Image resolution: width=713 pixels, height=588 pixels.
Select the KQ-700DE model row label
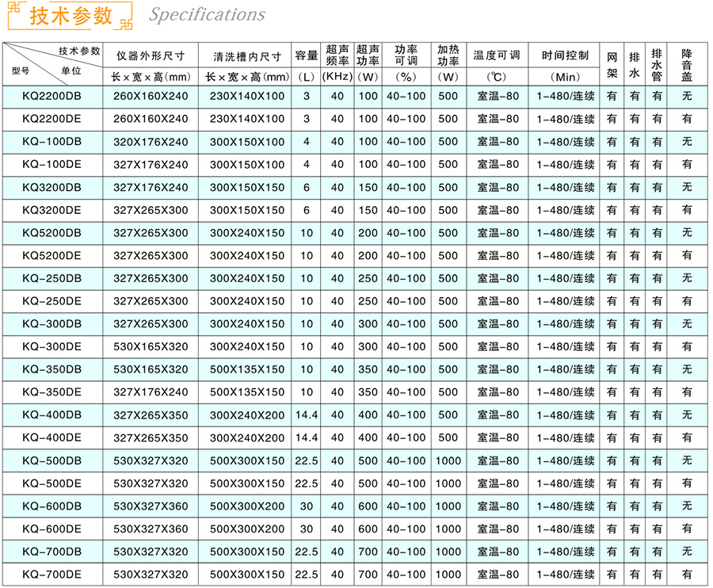pyautogui.click(x=51, y=575)
